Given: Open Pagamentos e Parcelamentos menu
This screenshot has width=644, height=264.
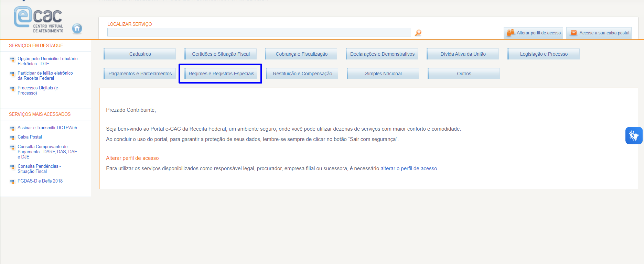Looking at the screenshot, I should click(140, 74).
